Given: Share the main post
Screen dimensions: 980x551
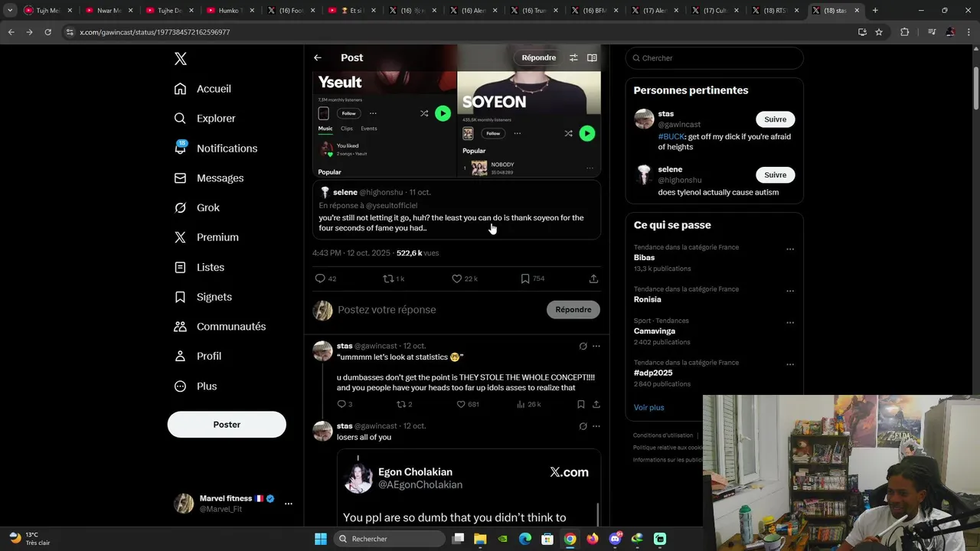Looking at the screenshot, I should [593, 279].
